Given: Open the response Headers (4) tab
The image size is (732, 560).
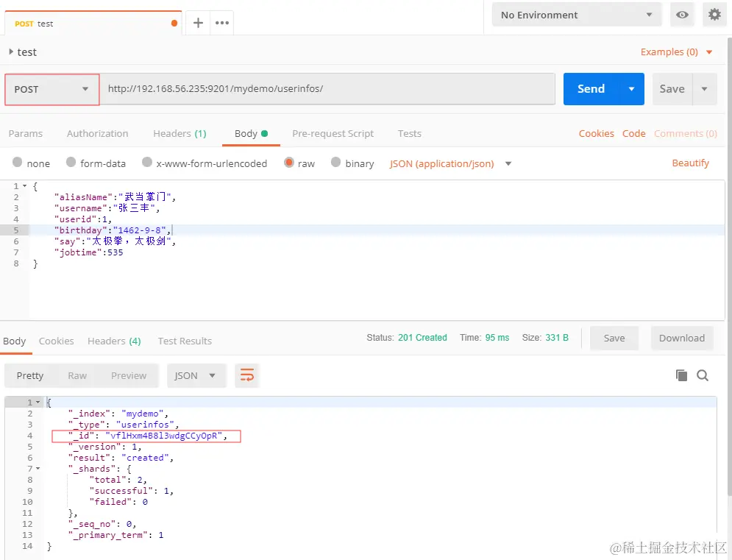Looking at the screenshot, I should (114, 341).
